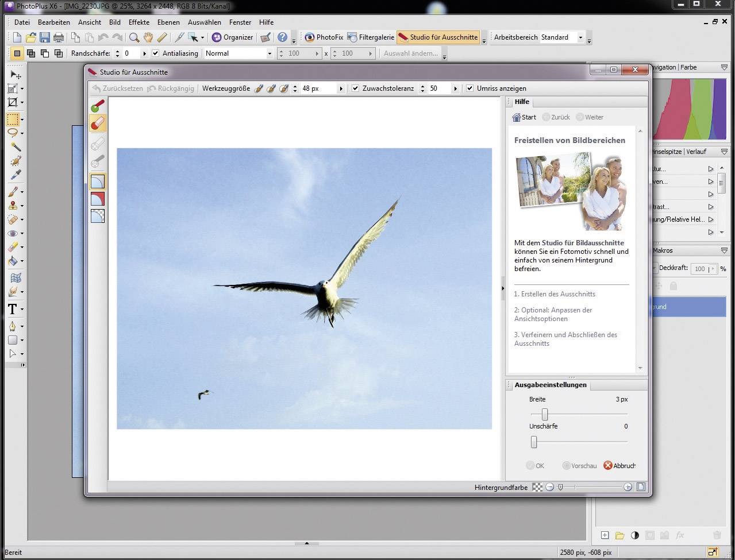Click the open folder icon in toolbar
The width and height of the screenshot is (735, 560).
coord(31,37)
